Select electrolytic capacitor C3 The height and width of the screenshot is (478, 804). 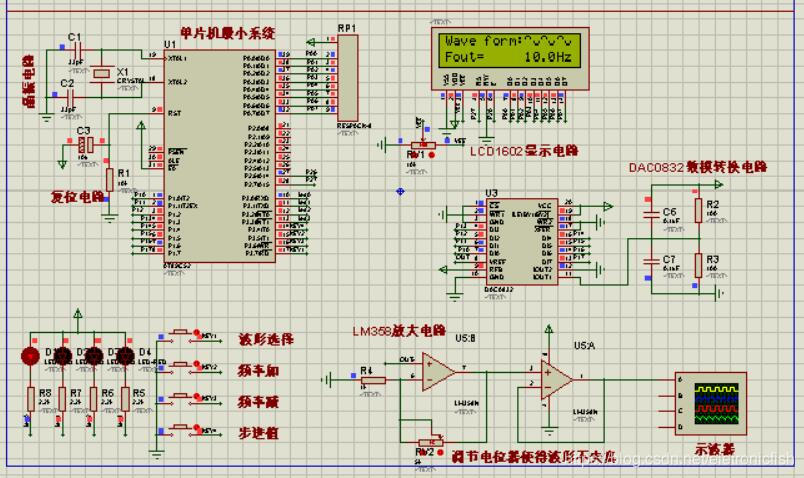86,145
